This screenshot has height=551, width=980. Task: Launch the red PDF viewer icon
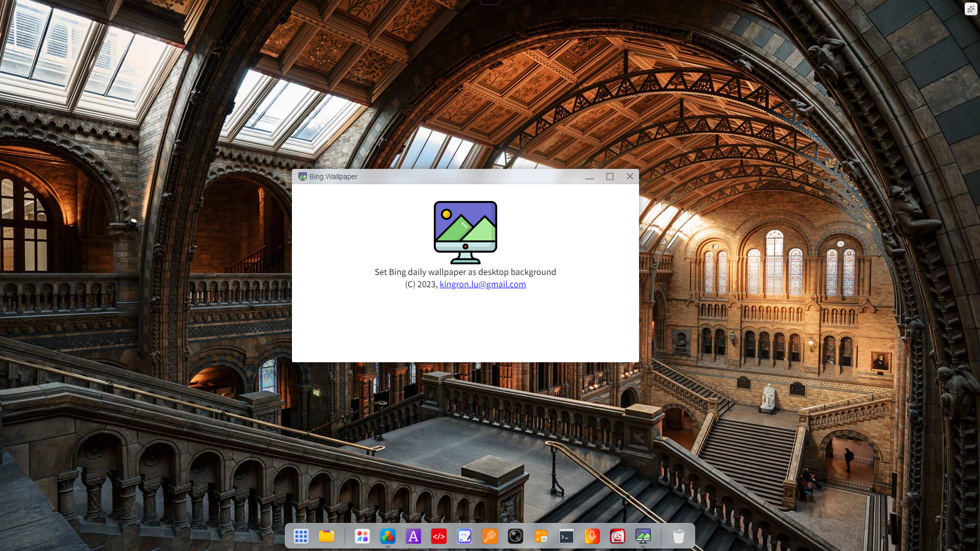[618, 536]
